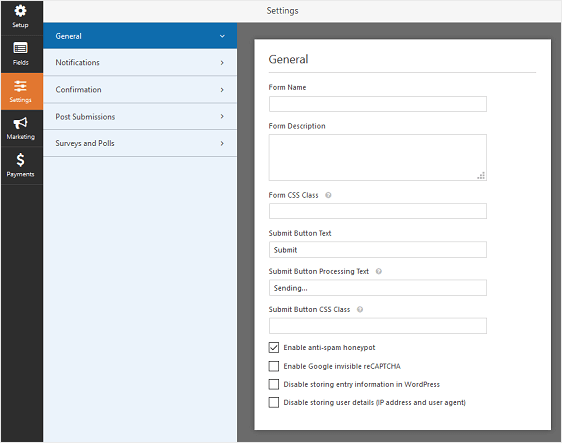Edit the Submit Button Text field
The height and width of the screenshot is (443, 562).
pyautogui.click(x=378, y=249)
